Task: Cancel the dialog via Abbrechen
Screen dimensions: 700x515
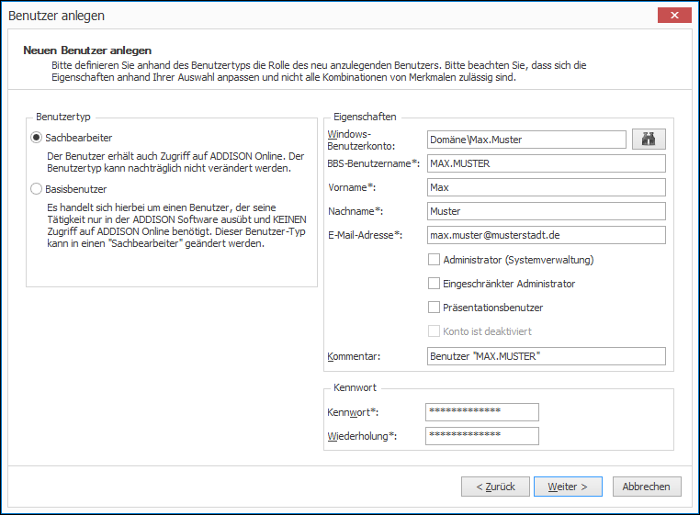Action: pos(647,486)
